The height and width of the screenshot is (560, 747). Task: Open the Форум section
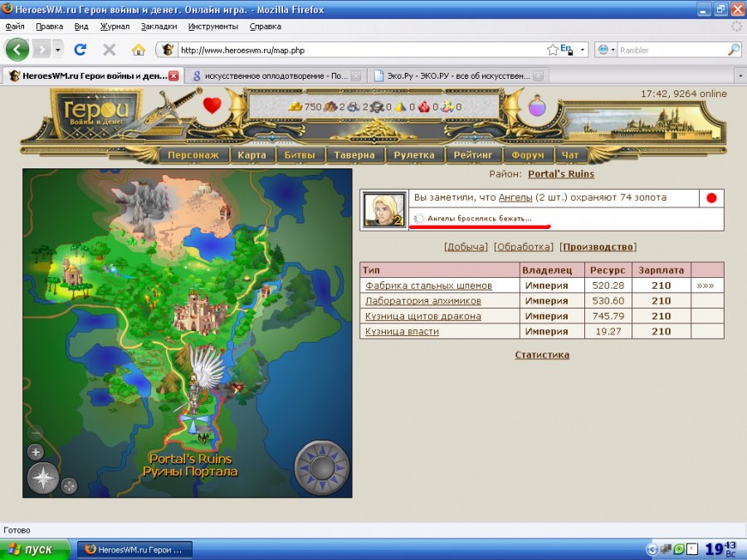[x=528, y=155]
